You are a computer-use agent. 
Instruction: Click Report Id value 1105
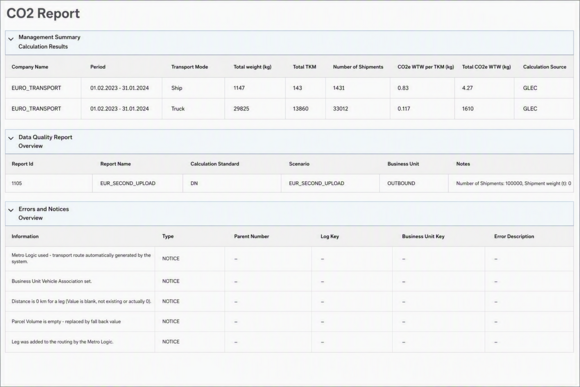tap(17, 184)
